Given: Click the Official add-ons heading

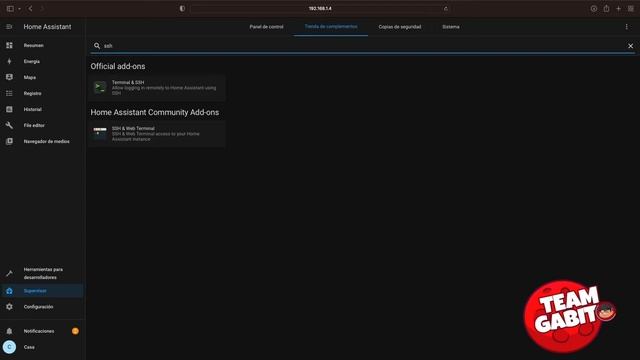Looking at the screenshot, I should [x=118, y=66].
